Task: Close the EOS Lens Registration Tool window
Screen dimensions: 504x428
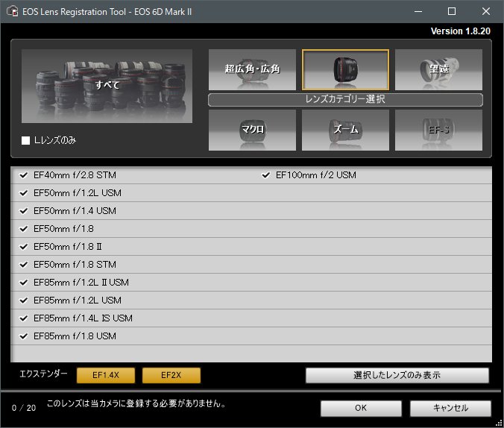Action: (x=486, y=11)
